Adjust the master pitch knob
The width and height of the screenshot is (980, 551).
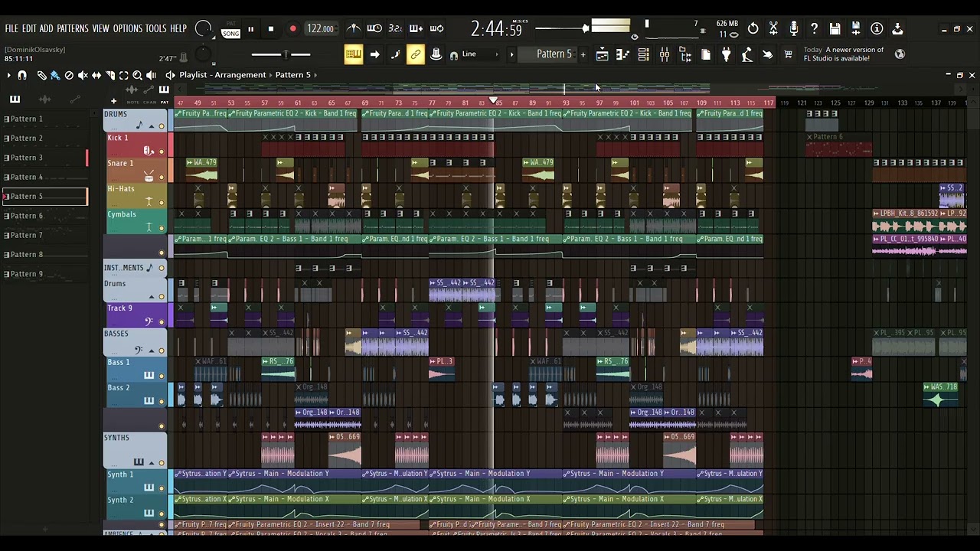(203, 54)
